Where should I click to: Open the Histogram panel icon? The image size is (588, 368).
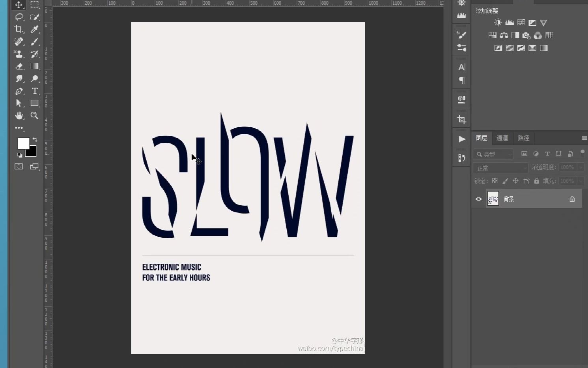[x=461, y=16]
